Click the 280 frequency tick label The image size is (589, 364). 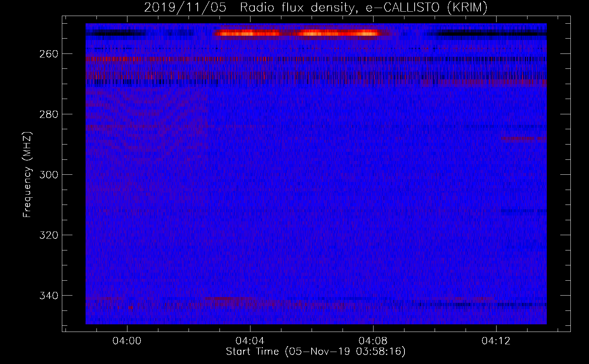pos(49,114)
